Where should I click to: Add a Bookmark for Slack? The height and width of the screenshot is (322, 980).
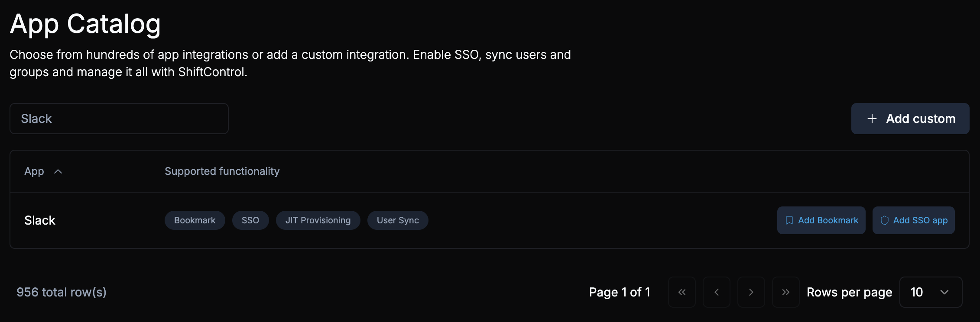pos(821,220)
